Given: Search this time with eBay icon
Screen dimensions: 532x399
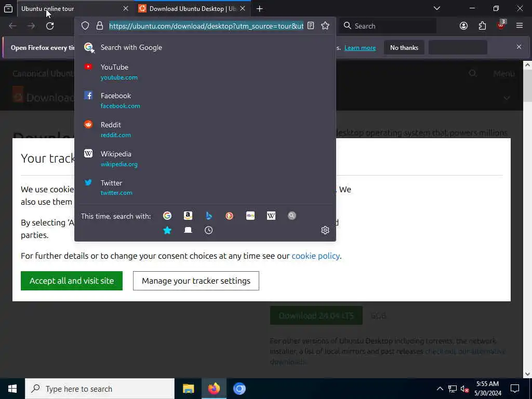Looking at the screenshot, I should [250, 216].
